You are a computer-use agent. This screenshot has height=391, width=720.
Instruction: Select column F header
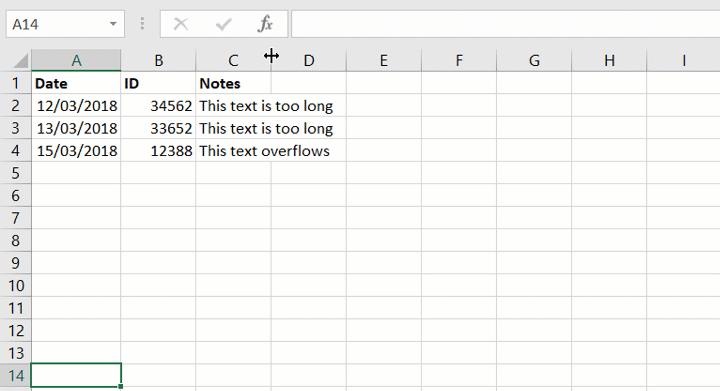point(459,61)
